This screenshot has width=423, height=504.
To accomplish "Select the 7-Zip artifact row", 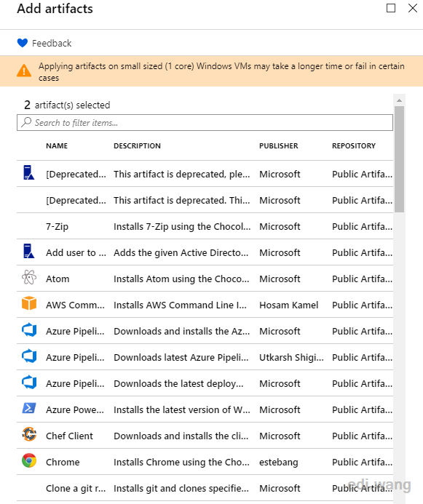I will (205, 227).
